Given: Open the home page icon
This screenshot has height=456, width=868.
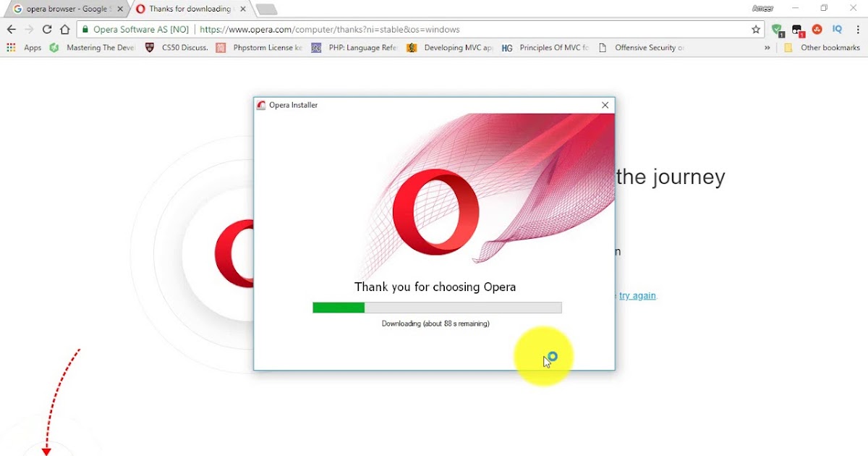Looking at the screenshot, I should click(65, 30).
